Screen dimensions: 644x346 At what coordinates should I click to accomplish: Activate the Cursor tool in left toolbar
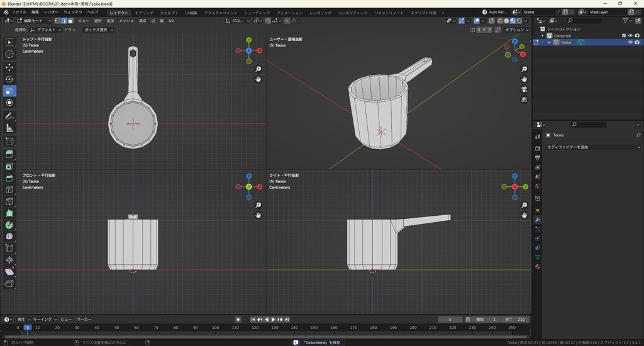[x=9, y=54]
